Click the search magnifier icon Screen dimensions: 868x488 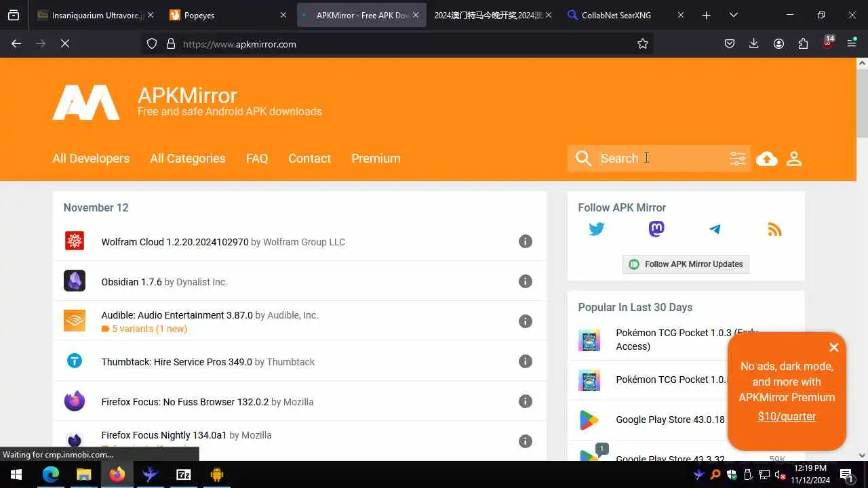(583, 159)
